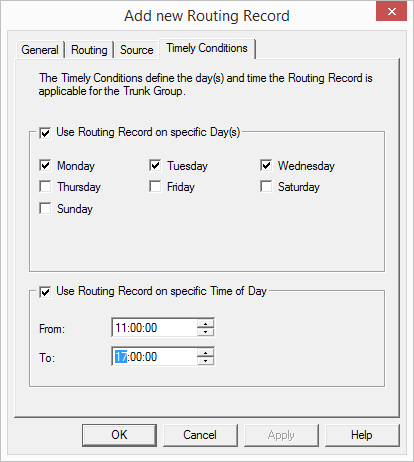The height and width of the screenshot is (462, 414).
Task: Decrease the From time with down arrow
Action: click(x=205, y=332)
